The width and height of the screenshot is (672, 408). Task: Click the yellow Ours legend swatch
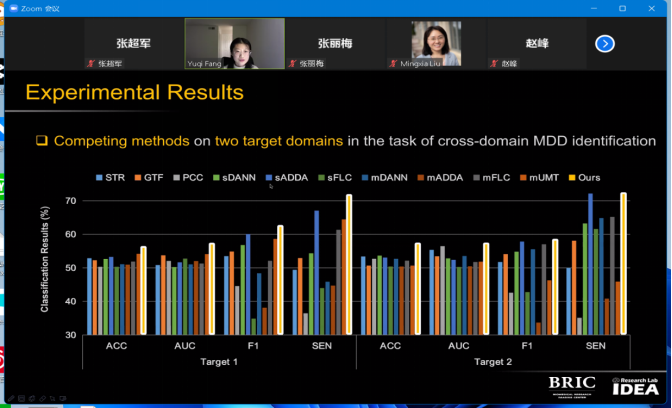pos(572,177)
